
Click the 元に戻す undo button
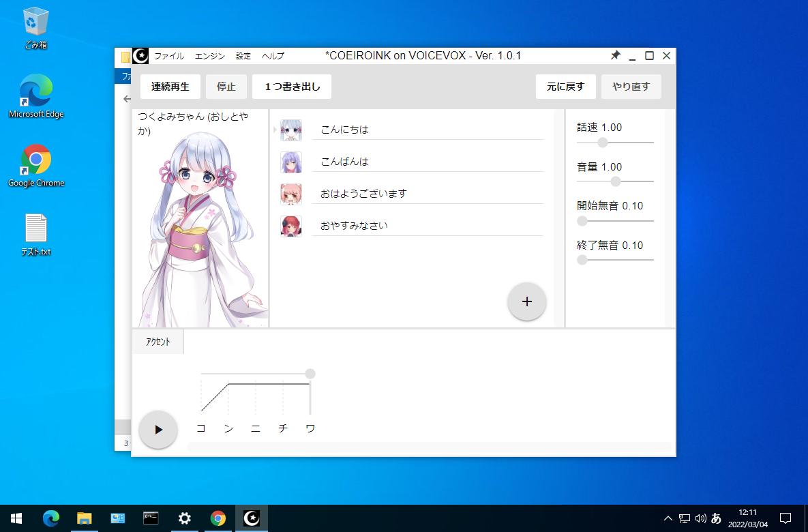[565, 87]
